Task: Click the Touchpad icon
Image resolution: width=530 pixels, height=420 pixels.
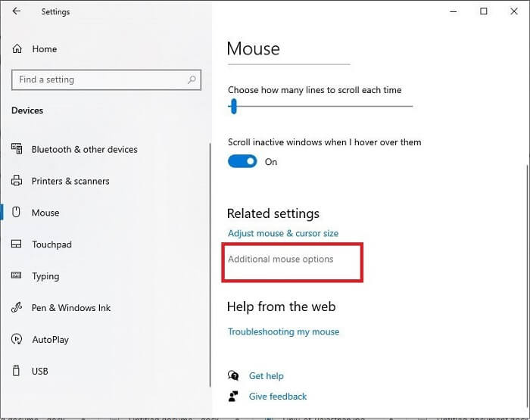Action: (x=17, y=244)
